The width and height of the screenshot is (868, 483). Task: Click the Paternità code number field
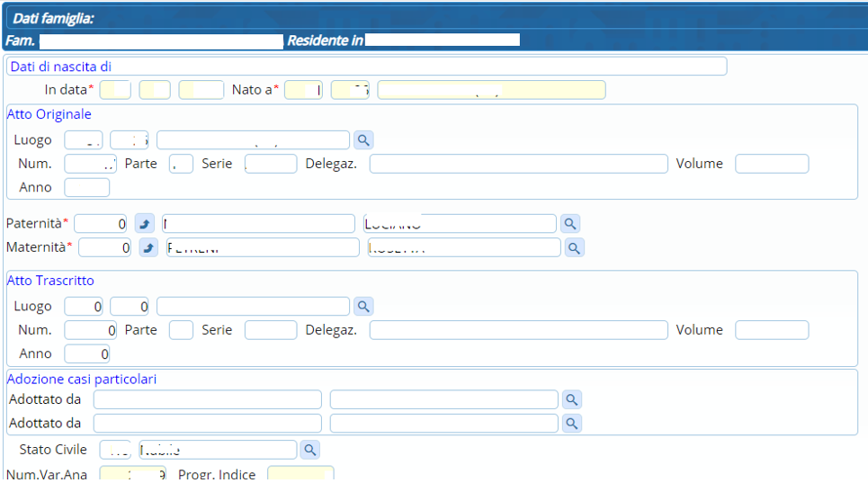(x=102, y=224)
